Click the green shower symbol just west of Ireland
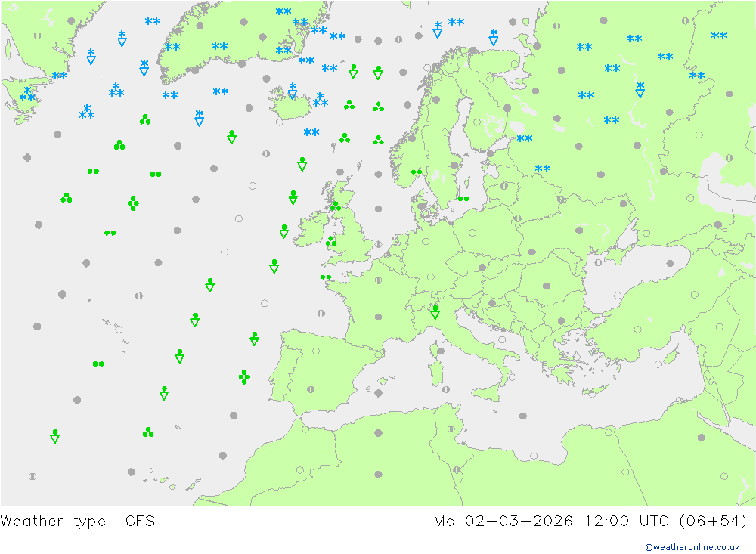The height and width of the screenshot is (554, 756). pos(284,231)
